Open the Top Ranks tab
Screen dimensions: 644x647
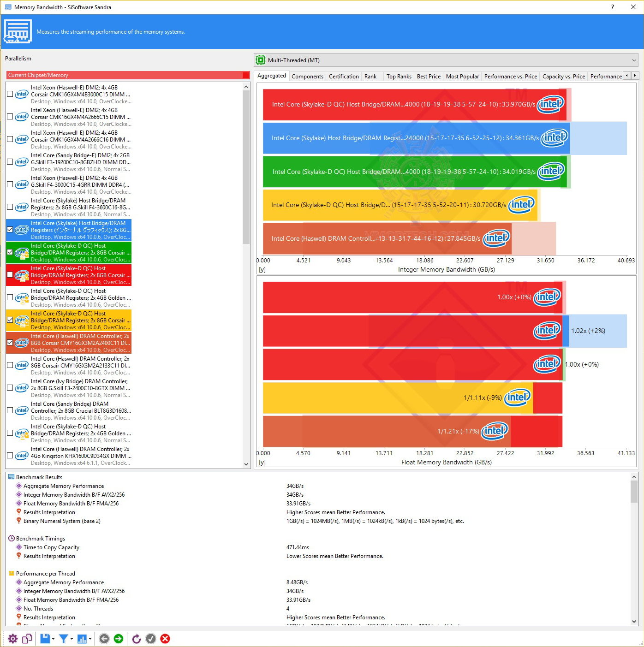[399, 77]
